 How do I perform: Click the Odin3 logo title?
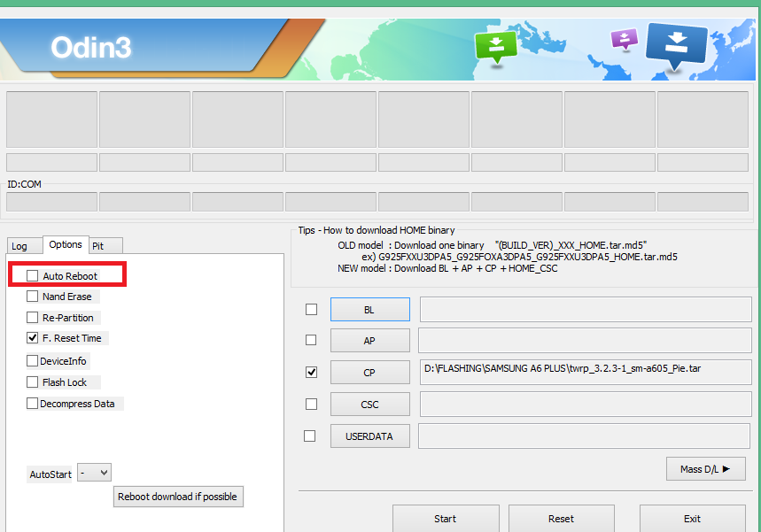pos(91,48)
